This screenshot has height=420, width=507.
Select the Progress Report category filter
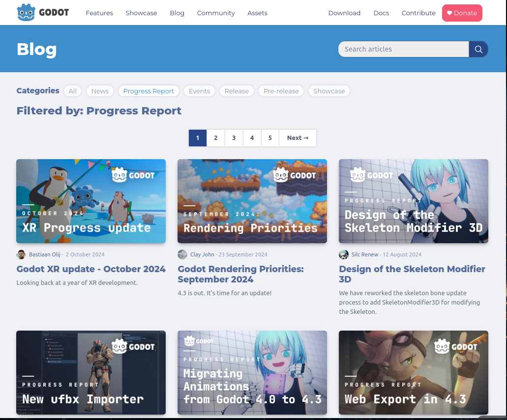[x=149, y=91]
